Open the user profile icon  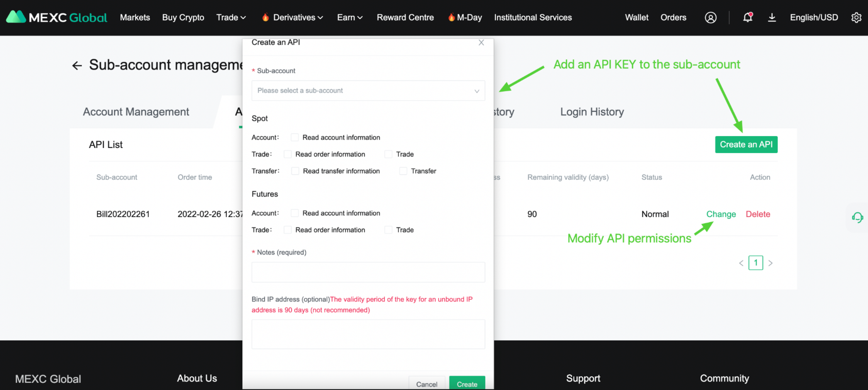tap(710, 17)
